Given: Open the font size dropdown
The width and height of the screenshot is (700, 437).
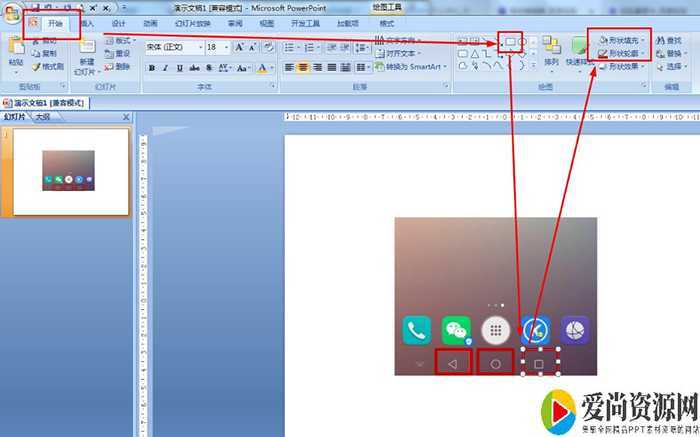Looking at the screenshot, I should coord(226,47).
